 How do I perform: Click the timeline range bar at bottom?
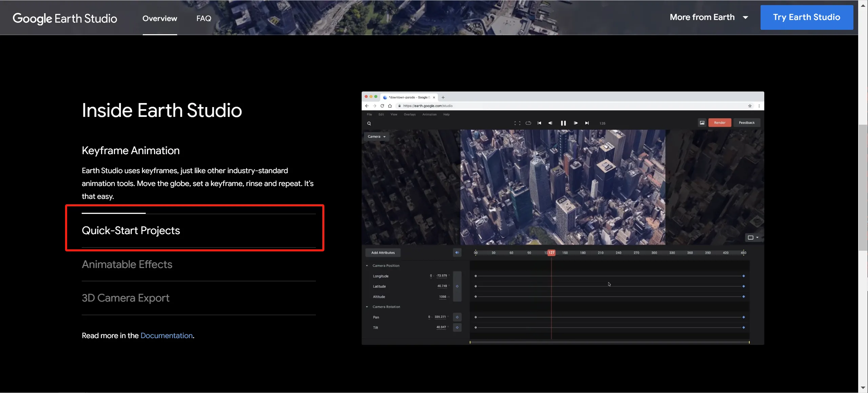(x=609, y=342)
